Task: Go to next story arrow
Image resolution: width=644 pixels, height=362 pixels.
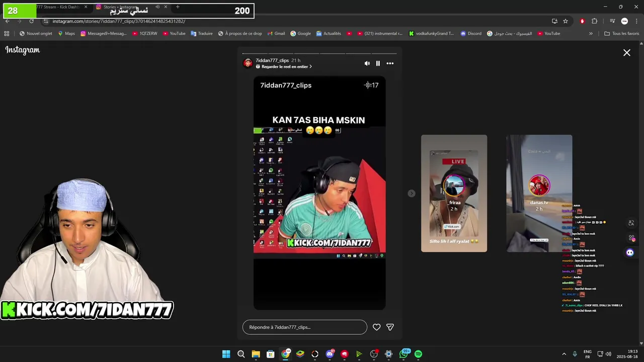Action: pos(412,193)
